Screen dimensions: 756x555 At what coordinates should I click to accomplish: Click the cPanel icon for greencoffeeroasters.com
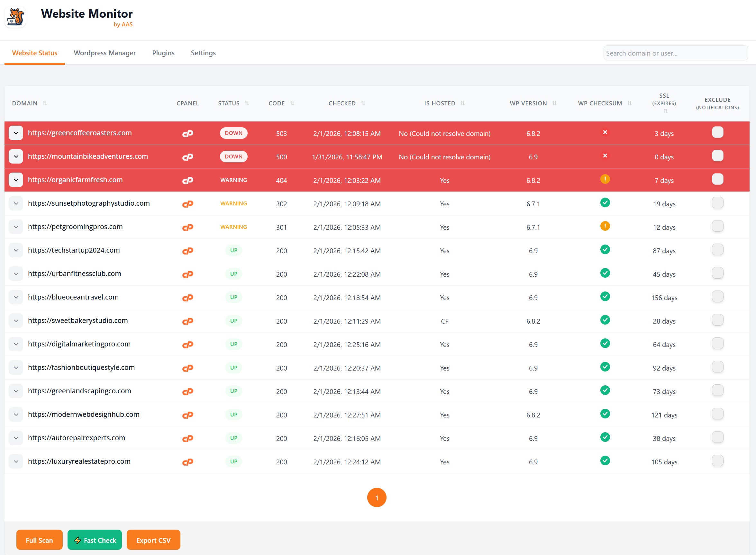pos(187,133)
